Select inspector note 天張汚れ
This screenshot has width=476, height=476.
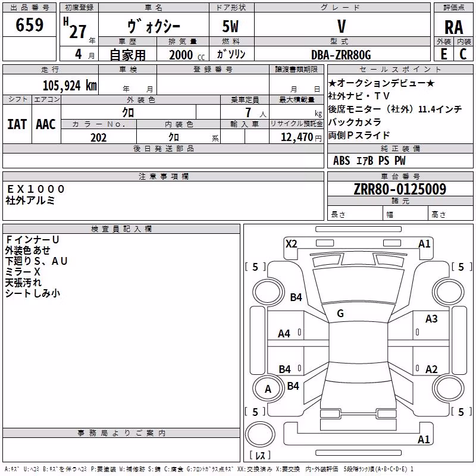point(23,282)
